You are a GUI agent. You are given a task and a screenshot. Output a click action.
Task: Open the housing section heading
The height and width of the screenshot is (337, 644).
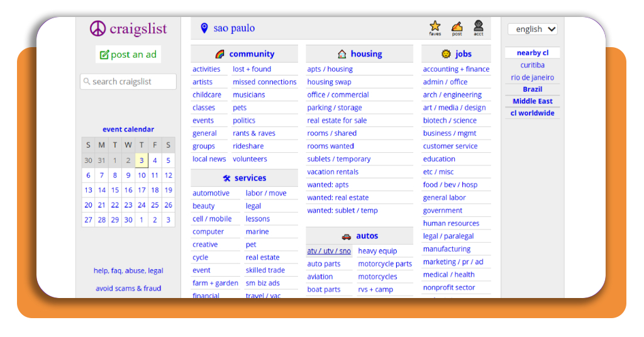(x=367, y=54)
